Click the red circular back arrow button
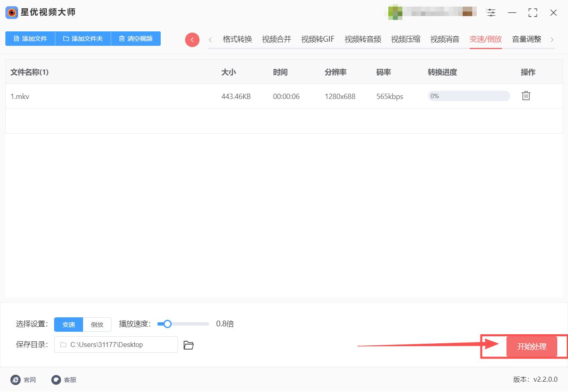Viewport: 568px width, 392px height. point(192,40)
